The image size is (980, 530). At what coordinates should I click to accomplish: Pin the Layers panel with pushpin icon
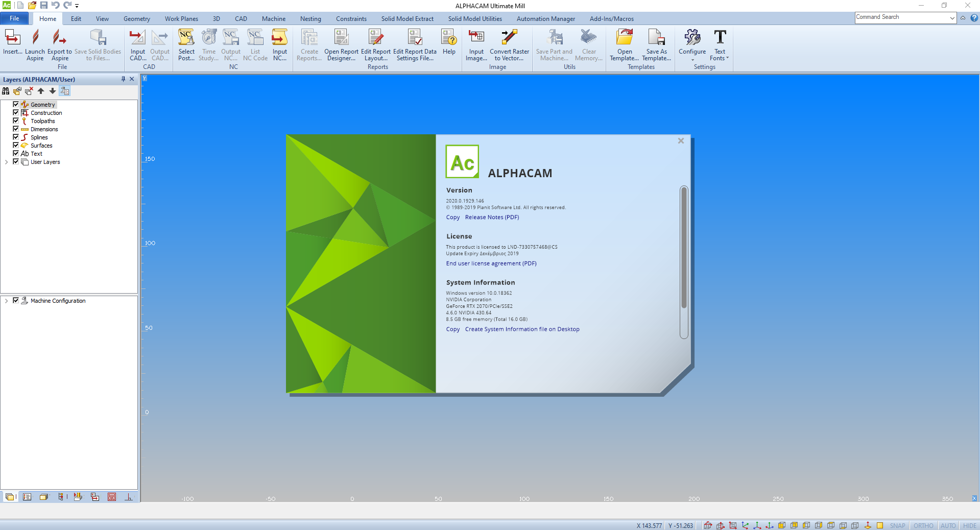(123, 79)
